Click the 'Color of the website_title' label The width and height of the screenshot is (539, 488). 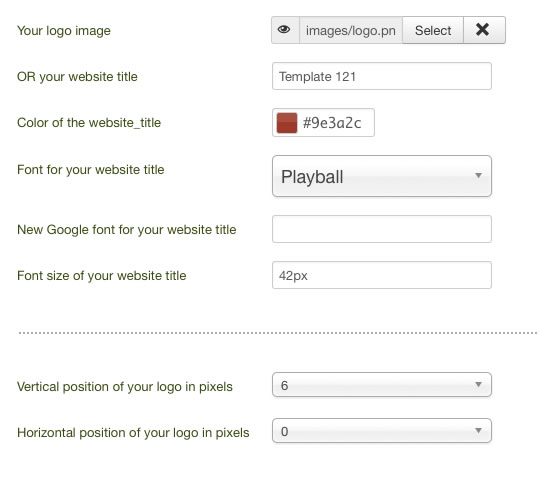(x=89, y=123)
